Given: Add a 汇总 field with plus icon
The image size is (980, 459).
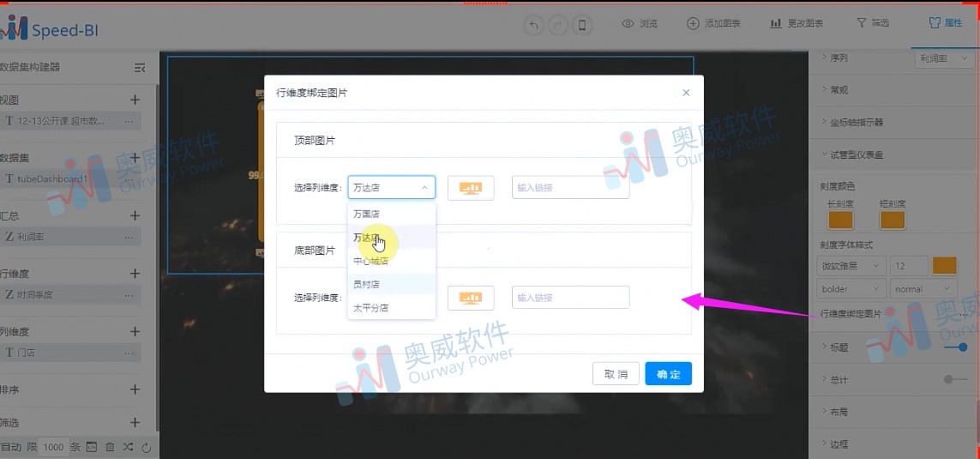Looking at the screenshot, I should (x=135, y=215).
